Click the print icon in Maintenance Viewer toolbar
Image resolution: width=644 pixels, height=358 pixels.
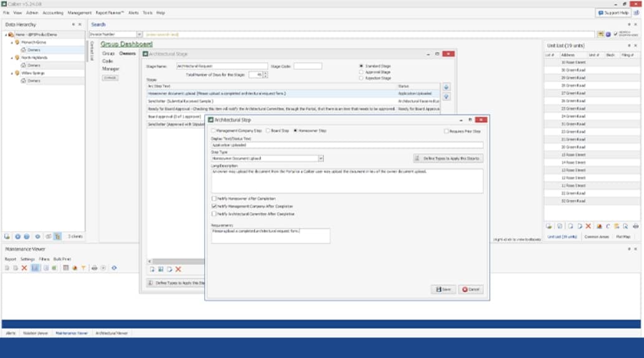point(95,268)
